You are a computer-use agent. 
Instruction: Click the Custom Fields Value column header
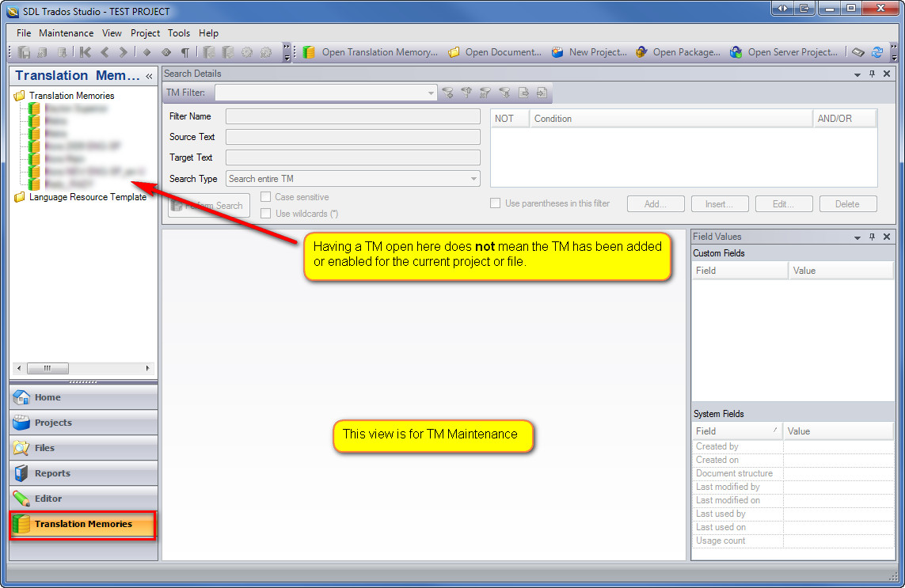pyautogui.click(x=840, y=271)
